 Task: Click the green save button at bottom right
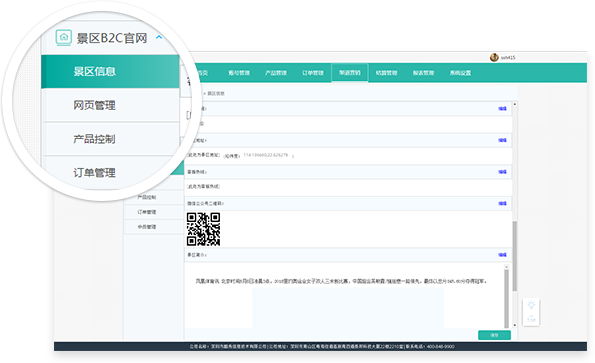(x=494, y=335)
